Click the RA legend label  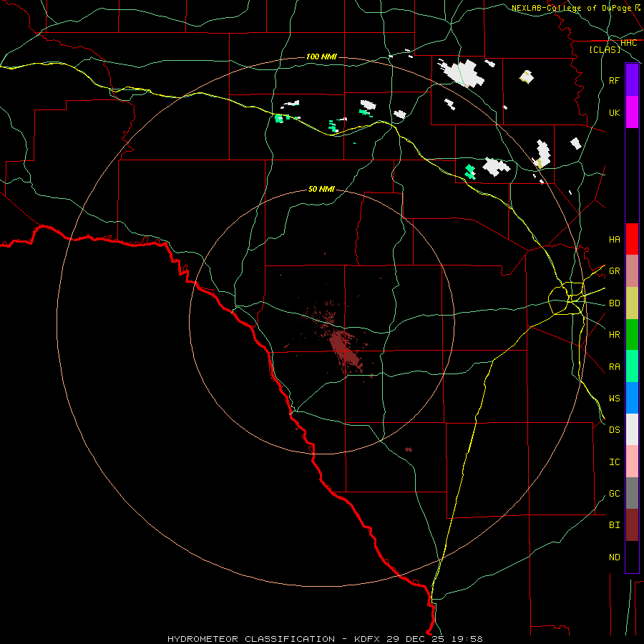click(614, 366)
